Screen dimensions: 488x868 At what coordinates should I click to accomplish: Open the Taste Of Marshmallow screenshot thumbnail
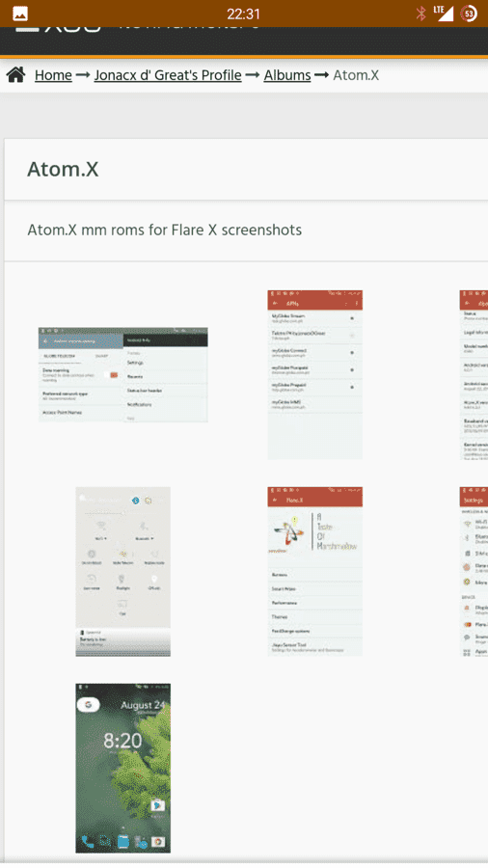click(314, 571)
